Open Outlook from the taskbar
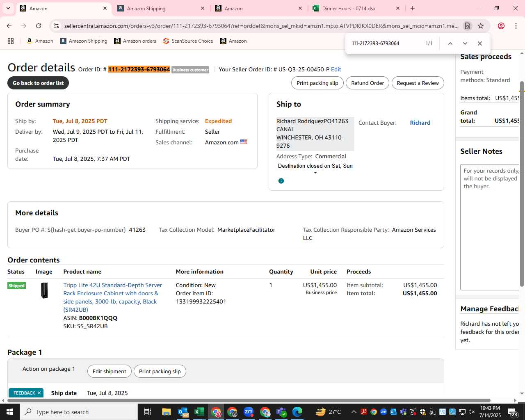The width and height of the screenshot is (525, 420). pos(183,412)
